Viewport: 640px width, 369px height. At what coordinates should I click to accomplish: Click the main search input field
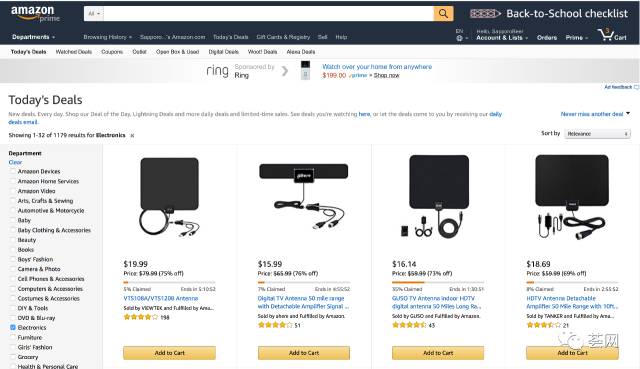tap(269, 13)
